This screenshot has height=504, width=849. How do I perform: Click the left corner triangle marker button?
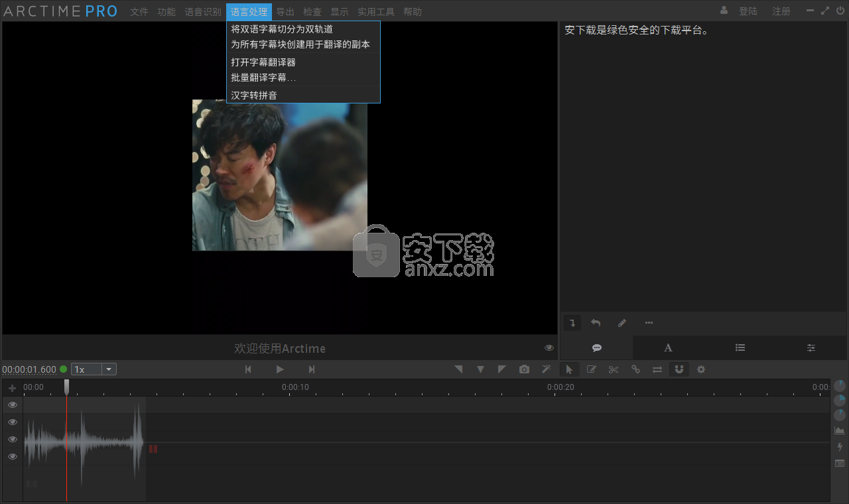tap(458, 369)
